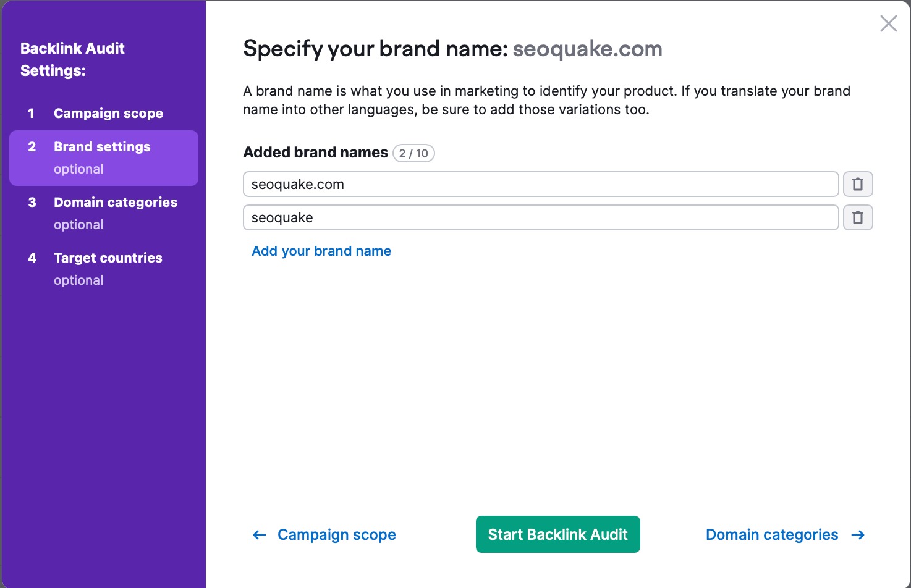Open Campaign scope step in sidebar

(x=108, y=114)
